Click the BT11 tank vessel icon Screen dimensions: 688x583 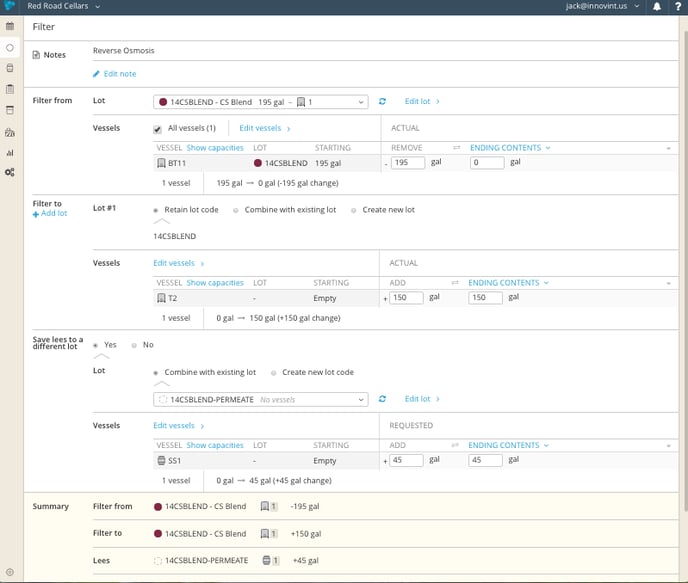pyautogui.click(x=161, y=163)
